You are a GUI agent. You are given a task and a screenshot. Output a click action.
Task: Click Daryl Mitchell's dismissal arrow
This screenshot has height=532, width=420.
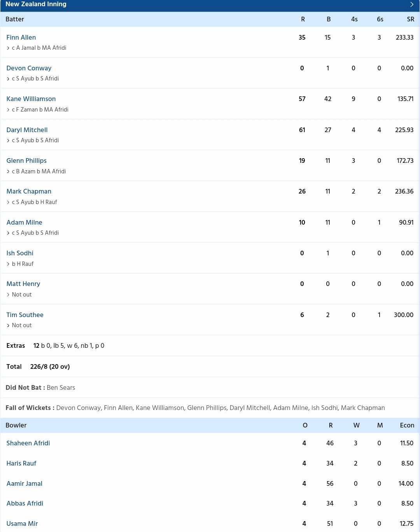click(x=8, y=141)
